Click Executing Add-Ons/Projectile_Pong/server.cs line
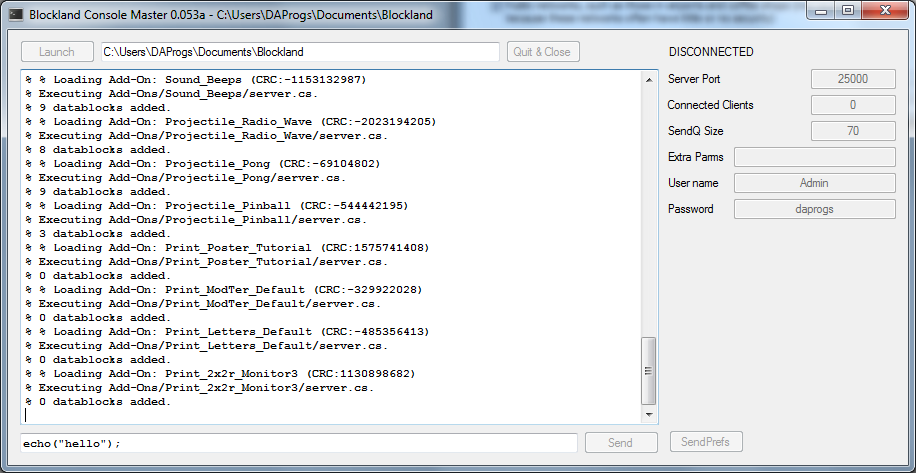 pyautogui.click(x=186, y=178)
